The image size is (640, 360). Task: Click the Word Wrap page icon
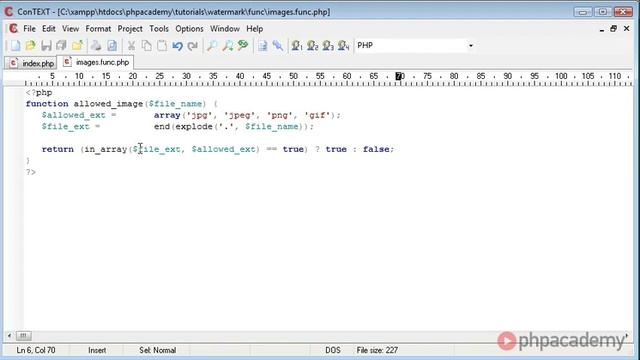tap(262, 45)
